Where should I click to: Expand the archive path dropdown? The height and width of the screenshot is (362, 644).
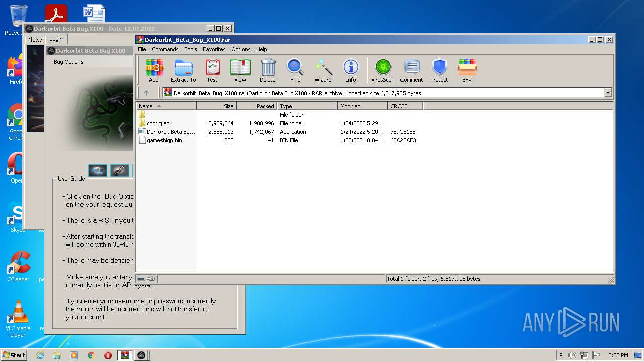pyautogui.click(x=608, y=93)
